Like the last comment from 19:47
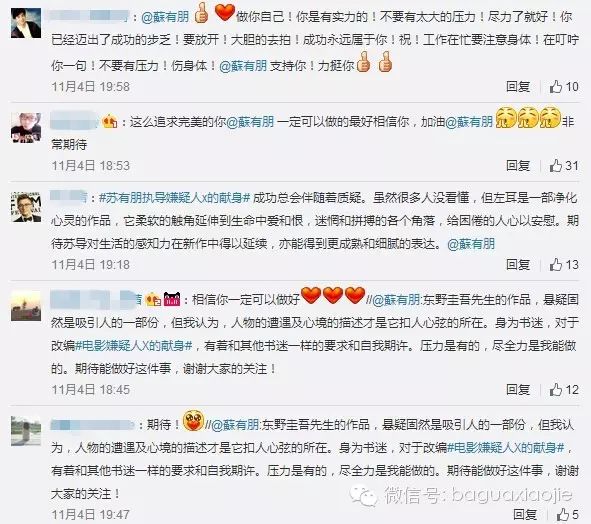The height and width of the screenshot is (524, 591). (567, 514)
